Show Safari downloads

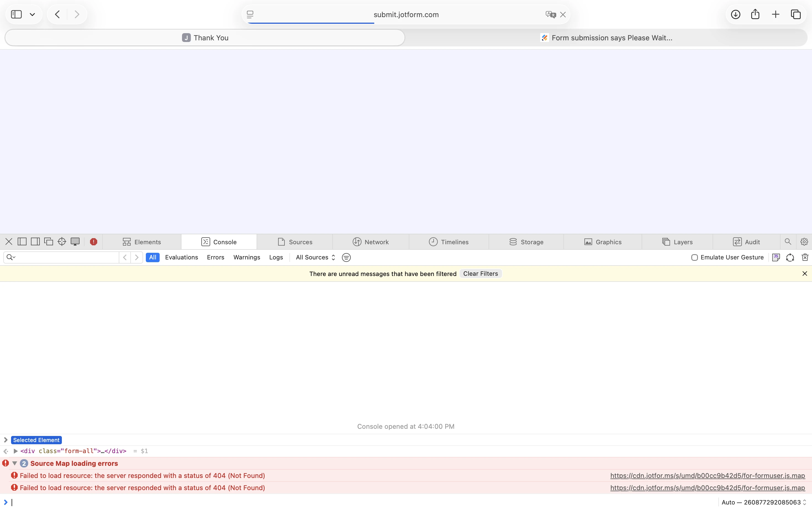pyautogui.click(x=735, y=14)
